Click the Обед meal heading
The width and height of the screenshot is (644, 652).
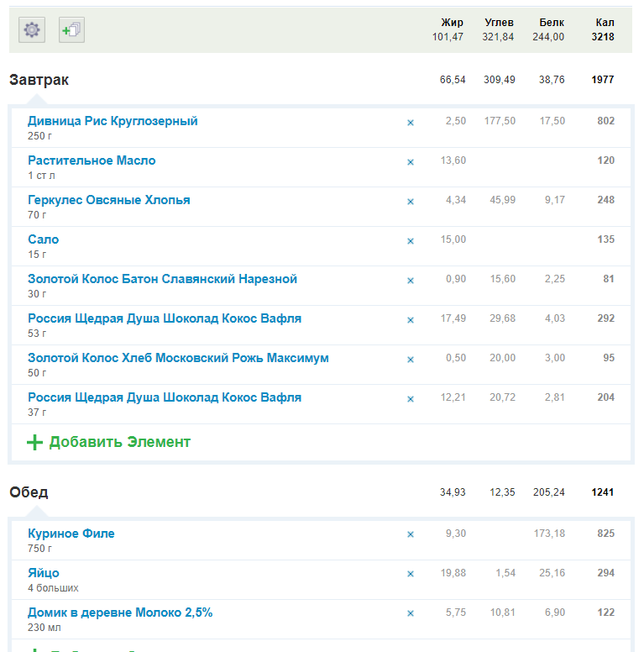point(29,492)
